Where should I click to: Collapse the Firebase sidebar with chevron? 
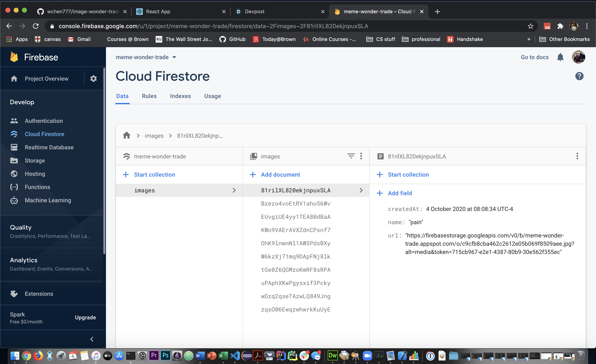coord(92,339)
